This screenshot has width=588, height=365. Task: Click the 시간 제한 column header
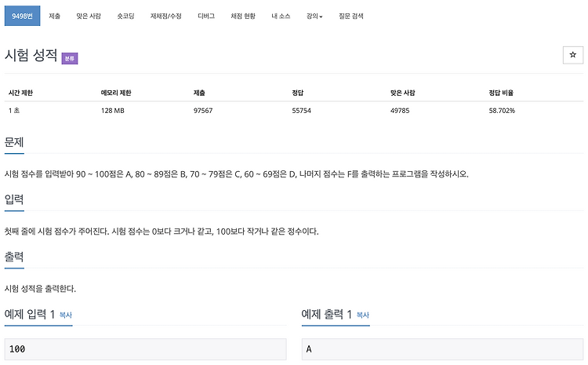click(x=20, y=93)
